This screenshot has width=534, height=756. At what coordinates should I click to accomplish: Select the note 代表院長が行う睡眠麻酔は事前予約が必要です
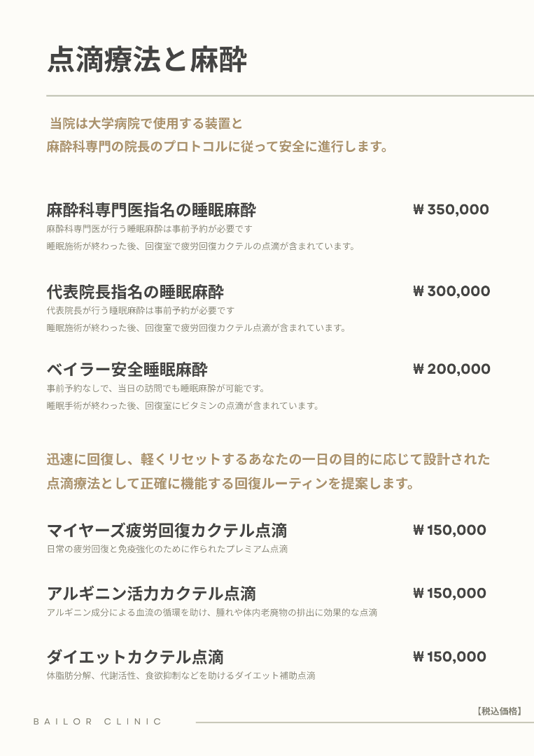click(x=140, y=310)
